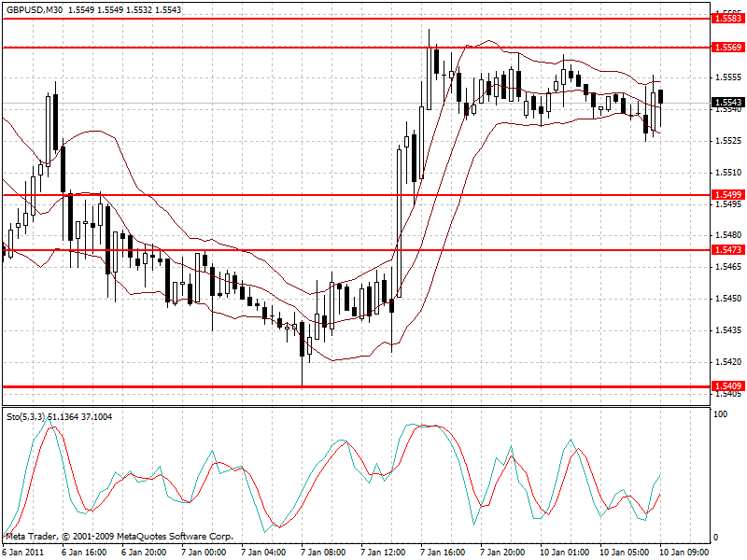This screenshot has width=747, height=560.
Task: Click the 7 Jan 04:00 time label
Action: (263, 553)
